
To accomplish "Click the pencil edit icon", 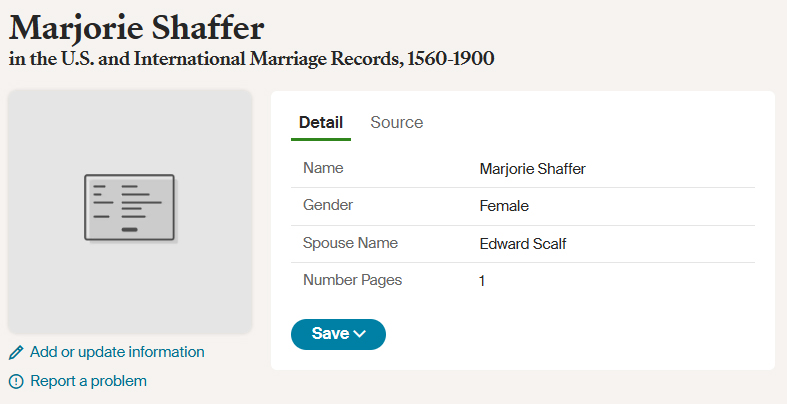I will pos(16,352).
